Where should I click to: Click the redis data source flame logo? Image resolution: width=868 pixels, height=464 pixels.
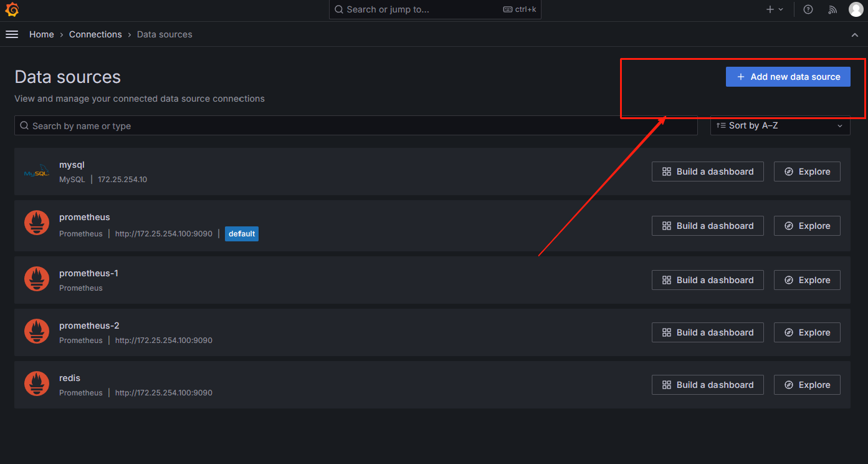[x=37, y=384]
